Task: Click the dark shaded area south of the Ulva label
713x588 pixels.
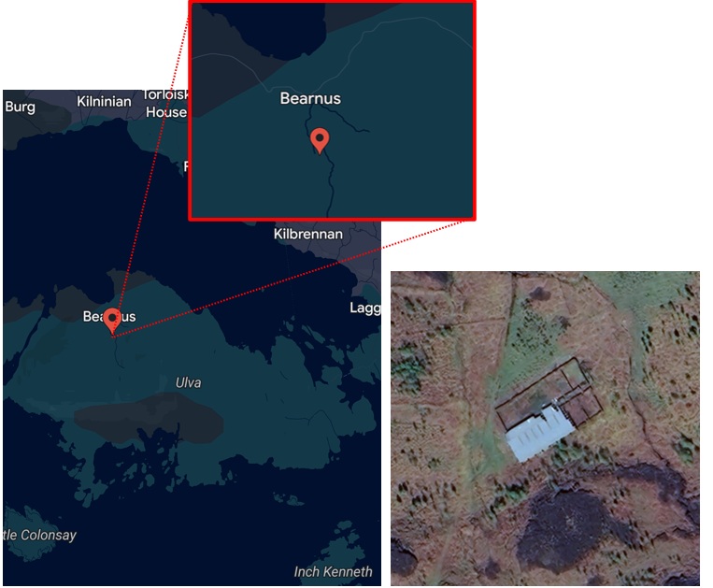Action: (149, 419)
